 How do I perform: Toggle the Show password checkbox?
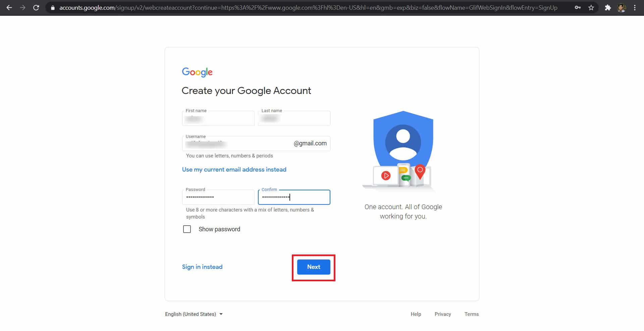[x=187, y=229]
